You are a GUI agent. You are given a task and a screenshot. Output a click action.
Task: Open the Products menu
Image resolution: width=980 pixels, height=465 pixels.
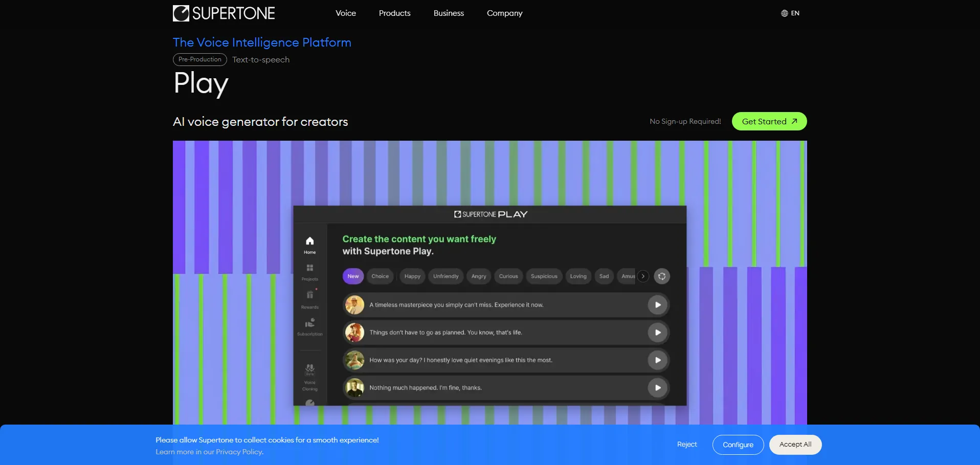pyautogui.click(x=394, y=13)
